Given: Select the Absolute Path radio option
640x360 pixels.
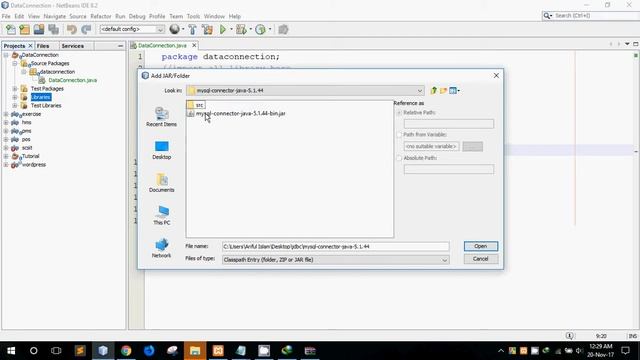Looking at the screenshot, I should tap(399, 158).
